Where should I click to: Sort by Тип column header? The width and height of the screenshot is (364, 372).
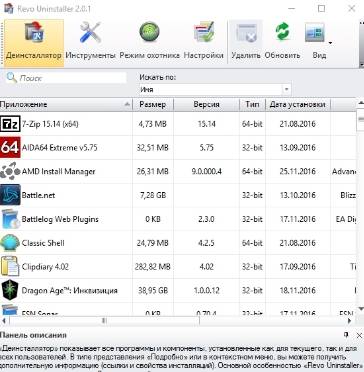[x=252, y=105]
